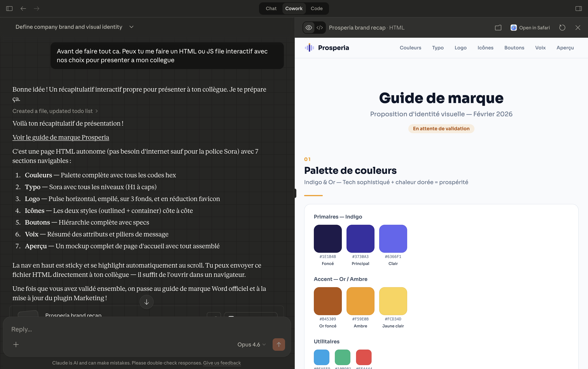Reload the Prosperia brand recap preview
Image resolution: width=588 pixels, height=369 pixels.
[x=562, y=27]
